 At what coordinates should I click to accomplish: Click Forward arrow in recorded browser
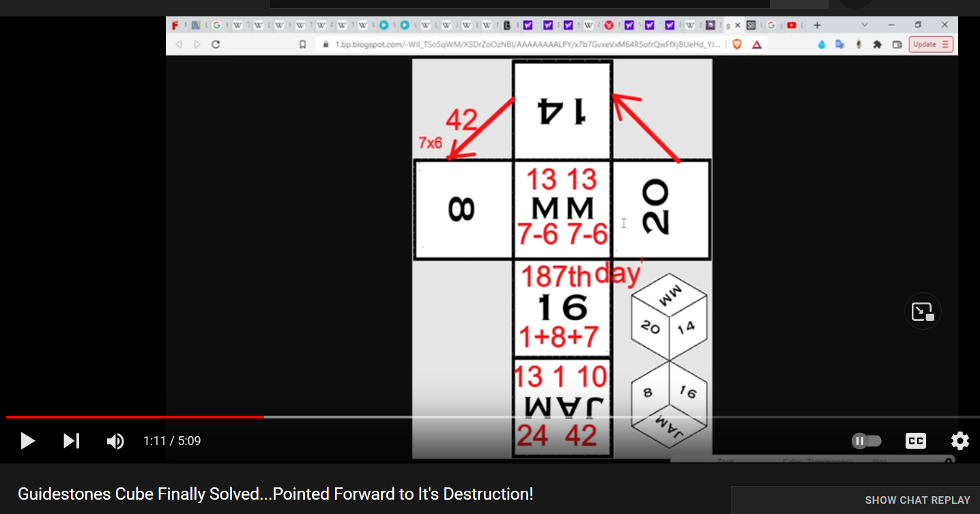click(x=197, y=44)
